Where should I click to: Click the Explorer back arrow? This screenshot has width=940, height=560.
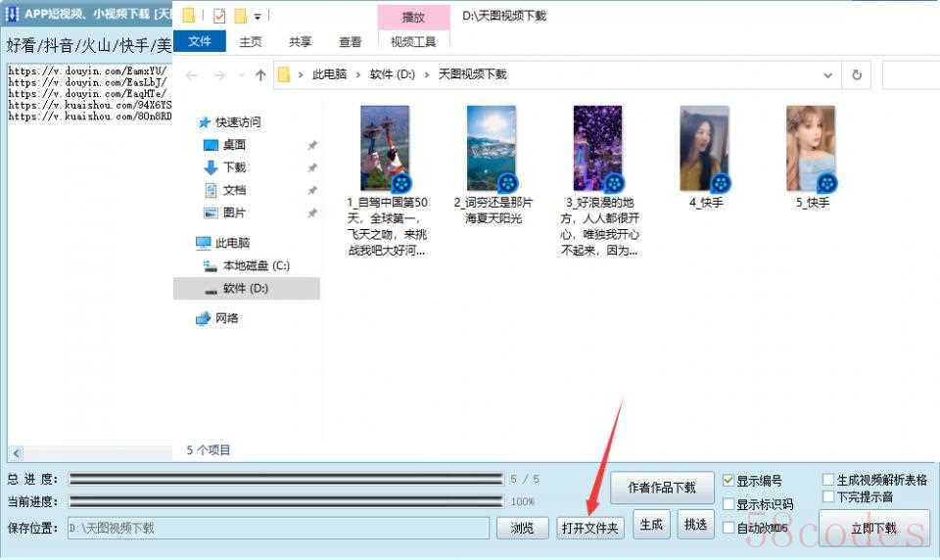[x=192, y=75]
